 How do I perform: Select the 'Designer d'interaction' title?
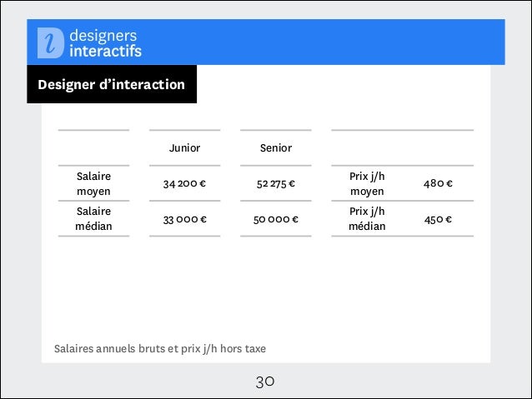[111, 85]
